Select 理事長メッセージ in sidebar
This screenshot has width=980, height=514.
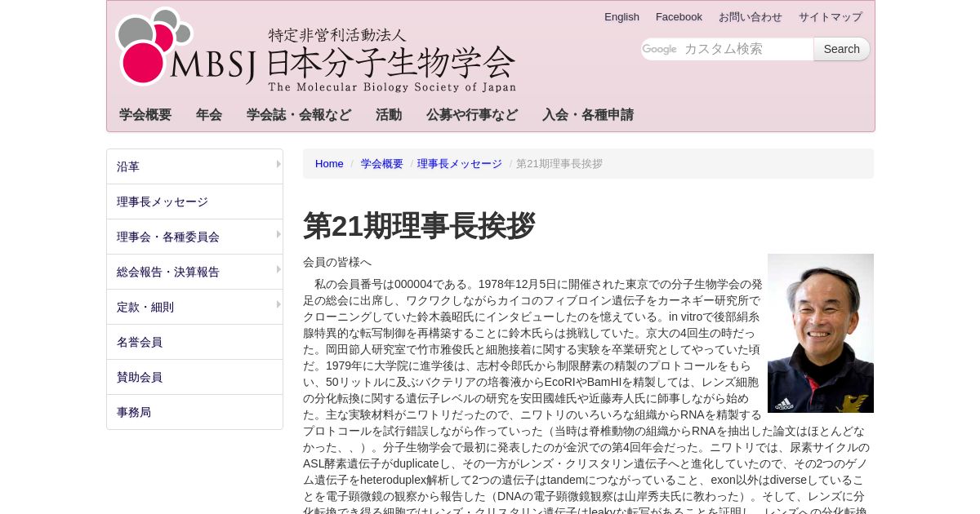pos(194,202)
